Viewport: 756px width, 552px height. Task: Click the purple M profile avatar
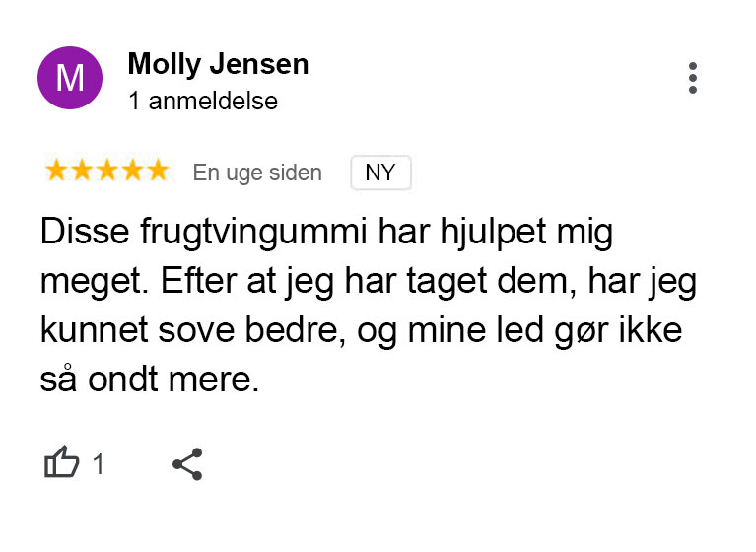coord(70,78)
